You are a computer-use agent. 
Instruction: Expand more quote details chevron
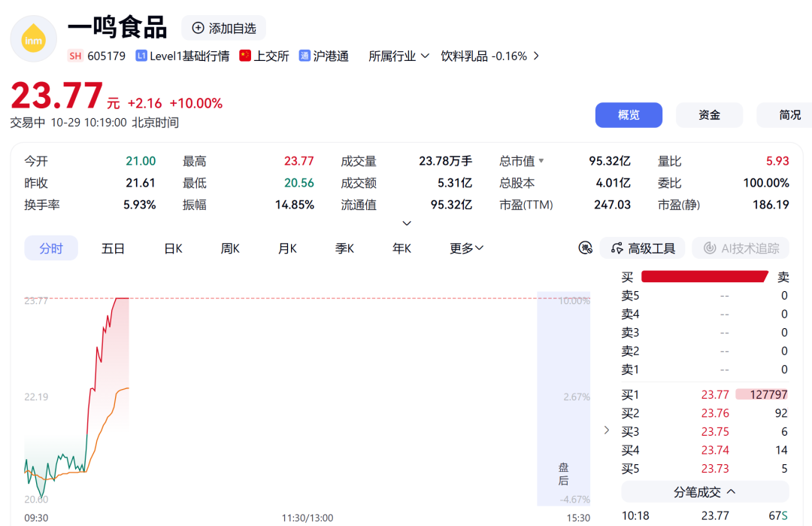[407, 223]
